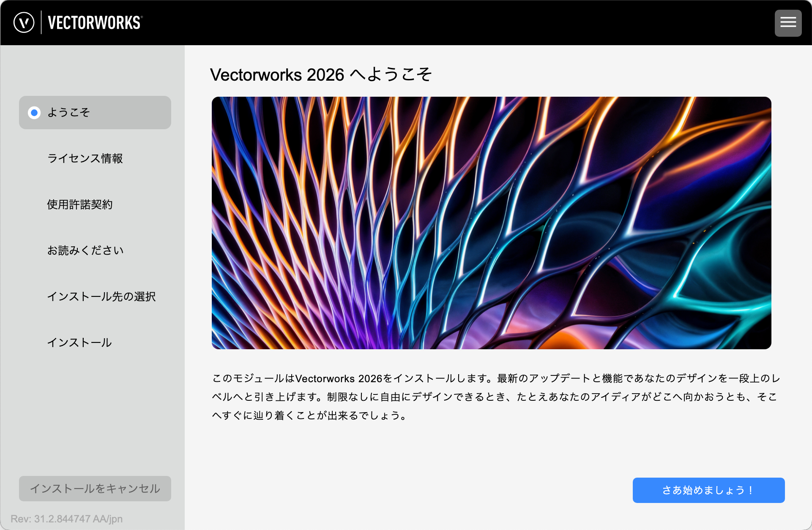812x530 pixels.
Task: Click the circular Vectorworks V logo
Action: click(x=24, y=22)
